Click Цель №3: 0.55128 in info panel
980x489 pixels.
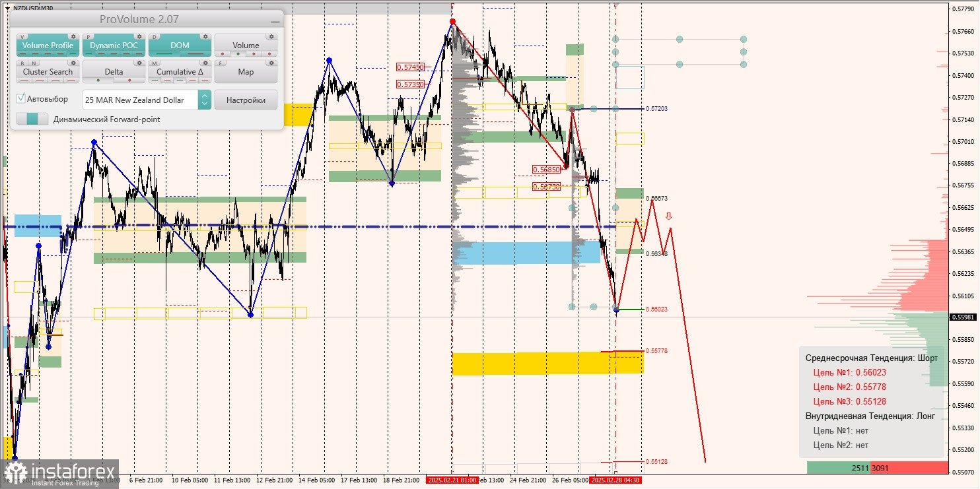point(849,401)
